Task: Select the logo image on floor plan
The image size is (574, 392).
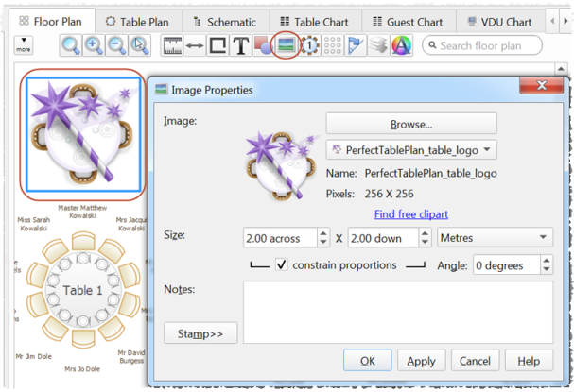Action: click(83, 134)
